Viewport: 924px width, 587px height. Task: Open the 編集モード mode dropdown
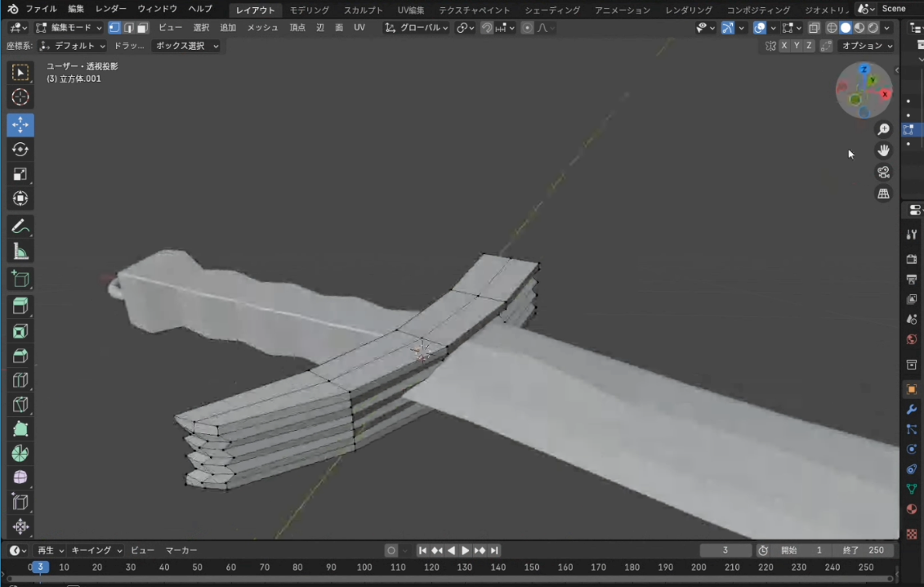[69, 28]
